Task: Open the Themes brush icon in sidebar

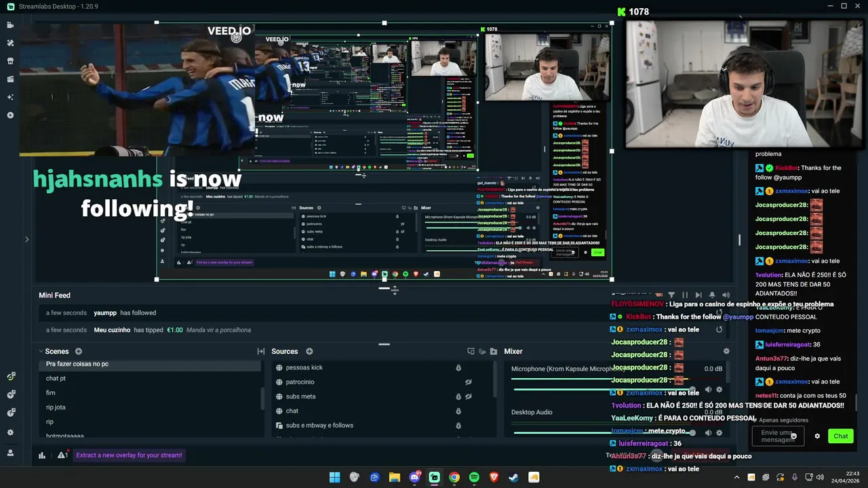Action: click(10, 43)
